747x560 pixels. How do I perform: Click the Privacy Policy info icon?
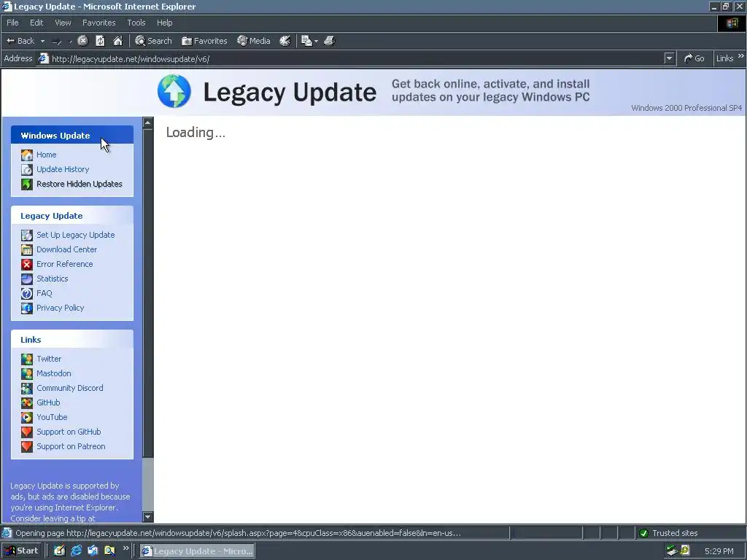(x=27, y=308)
